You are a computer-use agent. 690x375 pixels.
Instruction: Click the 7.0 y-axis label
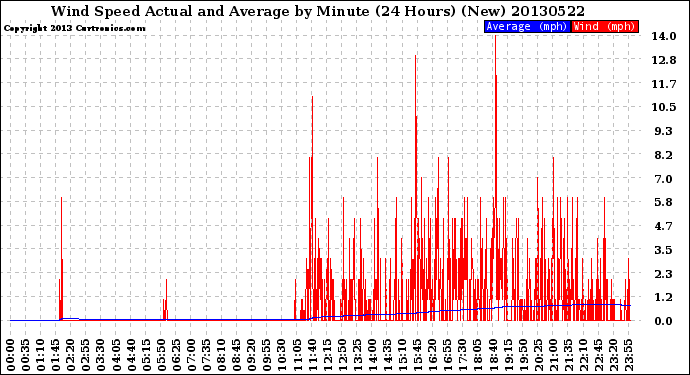click(x=664, y=179)
